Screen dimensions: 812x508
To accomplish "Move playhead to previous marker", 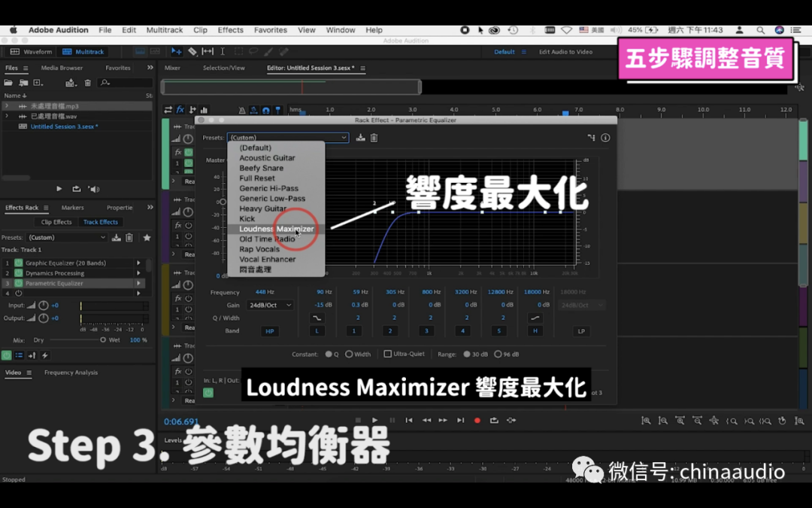I will click(409, 421).
